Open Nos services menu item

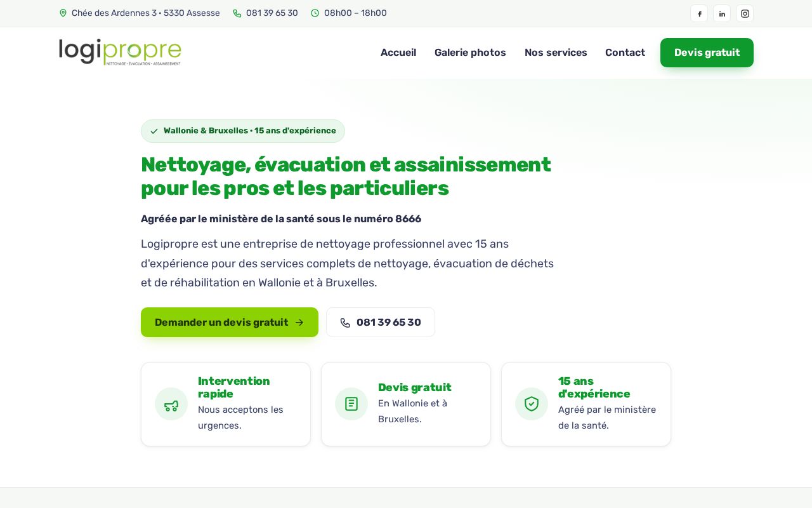tap(556, 53)
